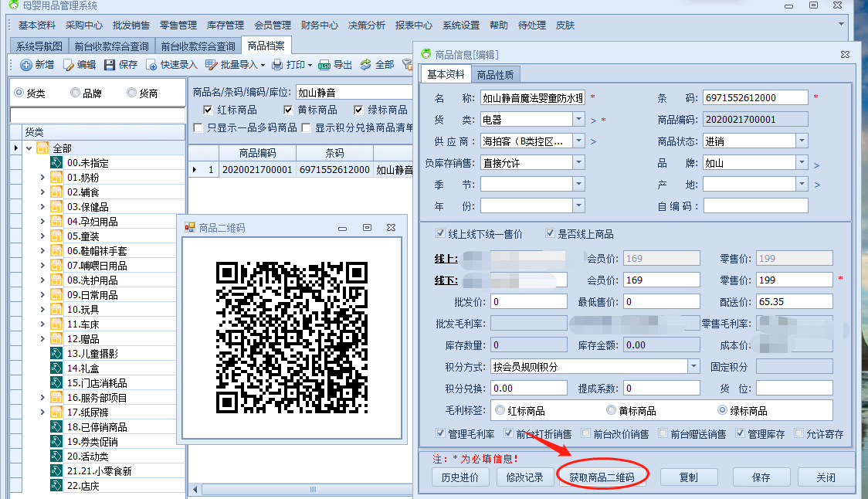
Task: Click 保存 button in product dialog
Action: point(761,477)
